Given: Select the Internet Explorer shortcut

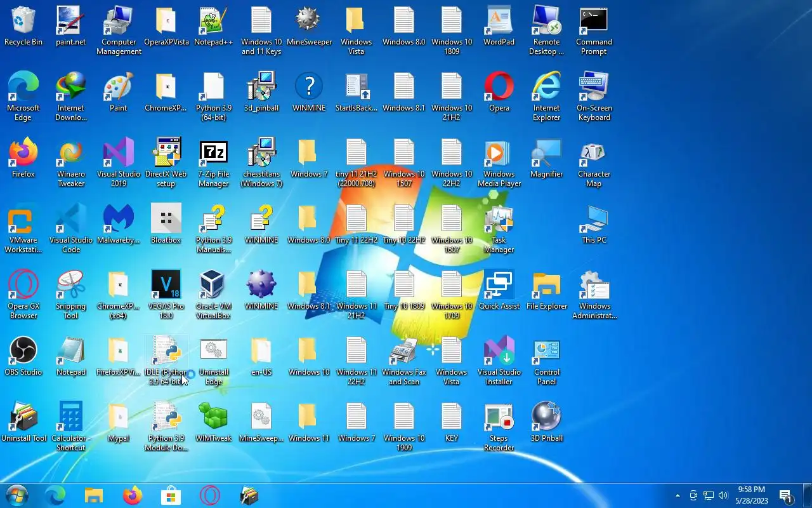Looking at the screenshot, I should click(x=547, y=97).
